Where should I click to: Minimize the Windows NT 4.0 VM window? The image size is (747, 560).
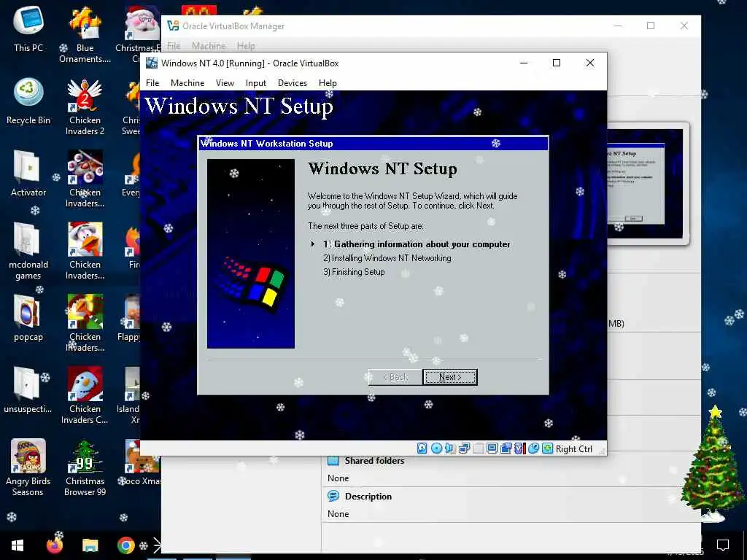(524, 63)
